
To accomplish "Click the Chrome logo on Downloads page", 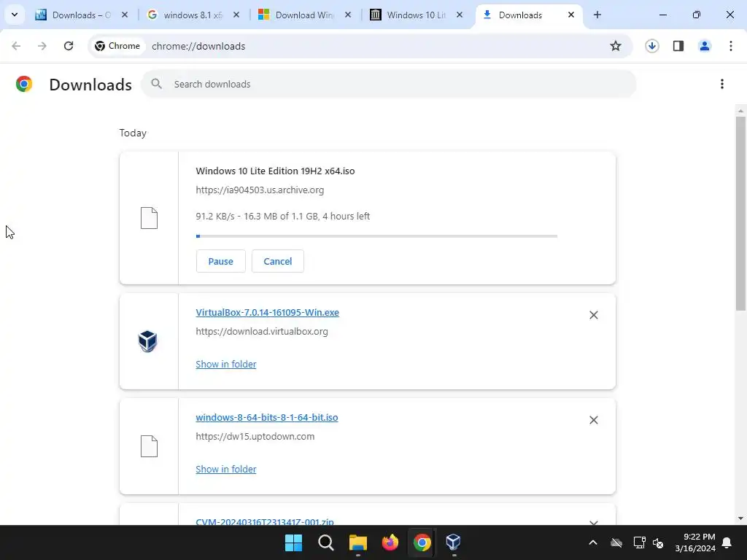I will pos(24,84).
